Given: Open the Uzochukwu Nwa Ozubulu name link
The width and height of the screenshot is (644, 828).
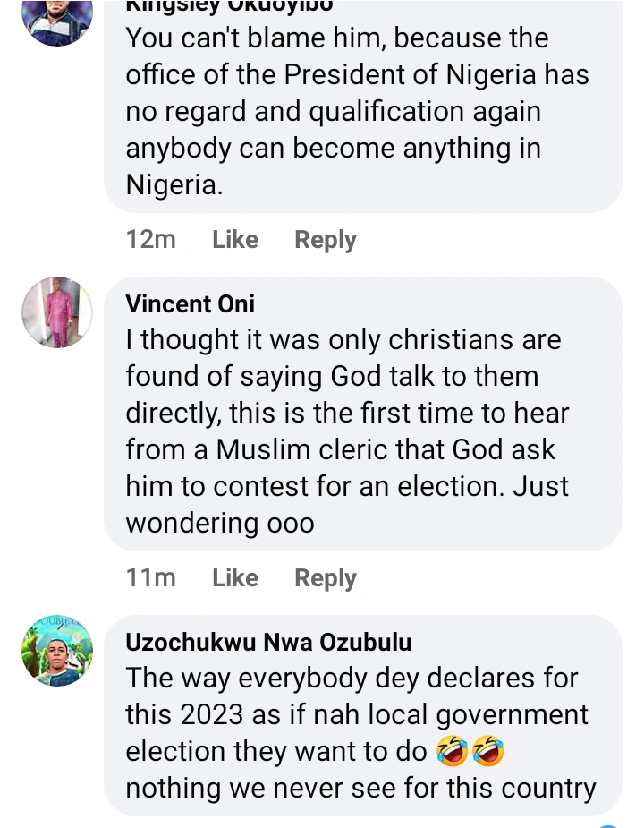Looking at the screenshot, I should pyautogui.click(x=268, y=642).
